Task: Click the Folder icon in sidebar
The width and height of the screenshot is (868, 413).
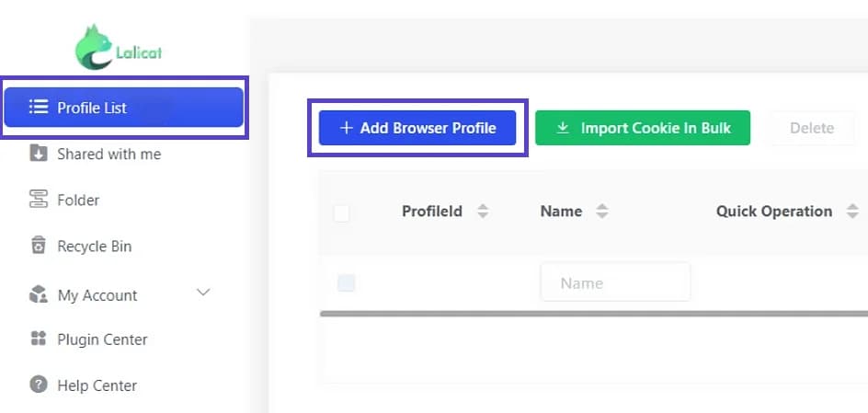Action: (39, 200)
